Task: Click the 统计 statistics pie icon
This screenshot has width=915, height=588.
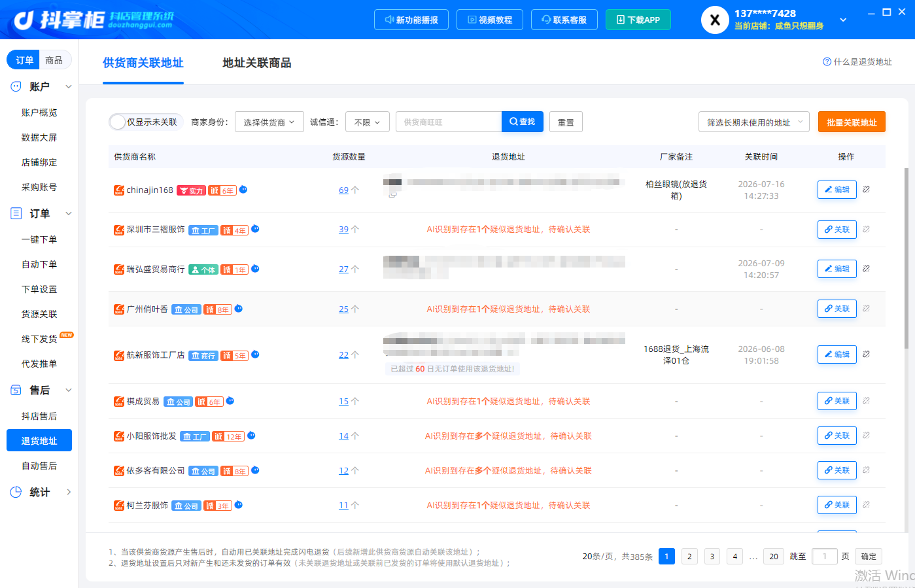Action: pos(16,492)
